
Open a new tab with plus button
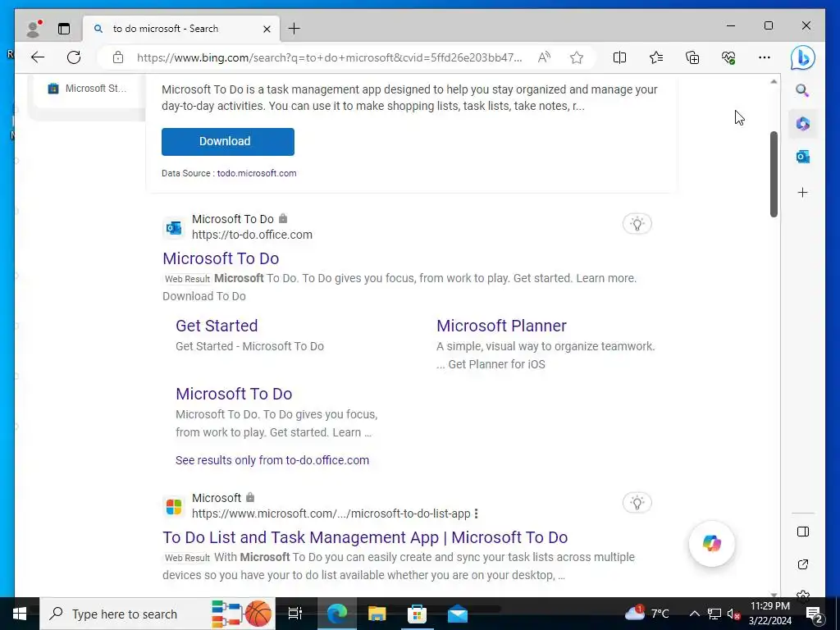(294, 29)
